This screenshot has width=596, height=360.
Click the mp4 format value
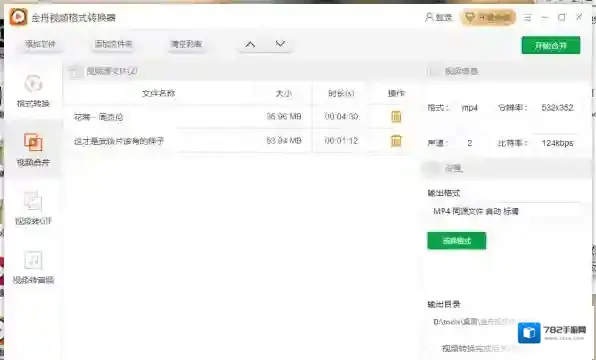click(469, 108)
